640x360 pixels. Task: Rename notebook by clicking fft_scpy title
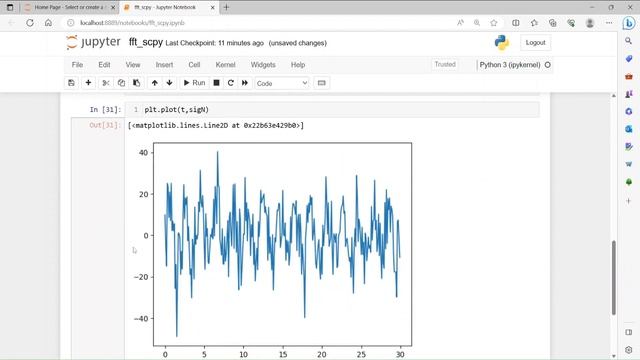pyautogui.click(x=146, y=42)
